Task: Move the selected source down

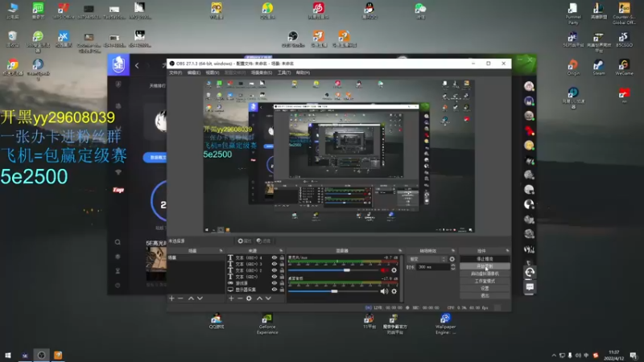Action: point(268,298)
